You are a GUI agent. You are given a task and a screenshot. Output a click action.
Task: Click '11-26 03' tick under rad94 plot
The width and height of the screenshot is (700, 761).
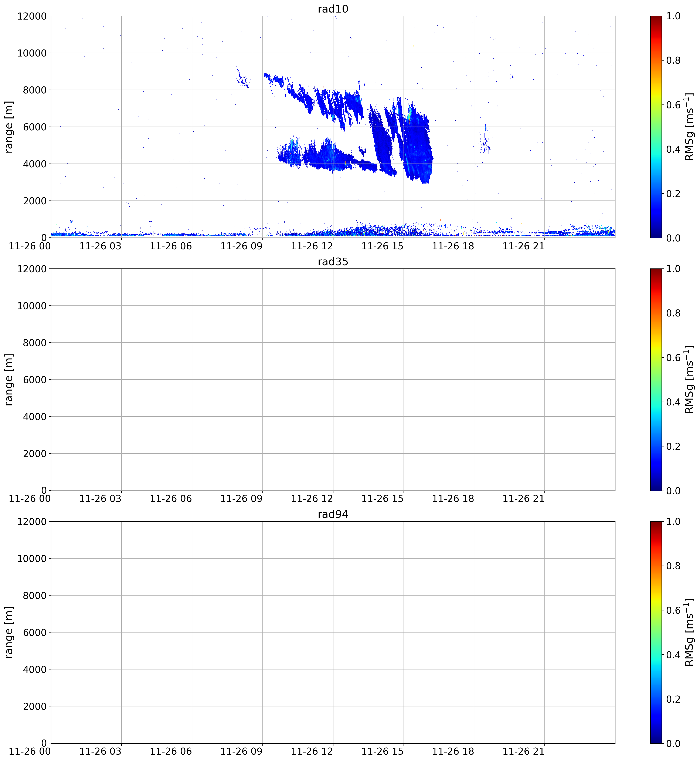pos(100,751)
